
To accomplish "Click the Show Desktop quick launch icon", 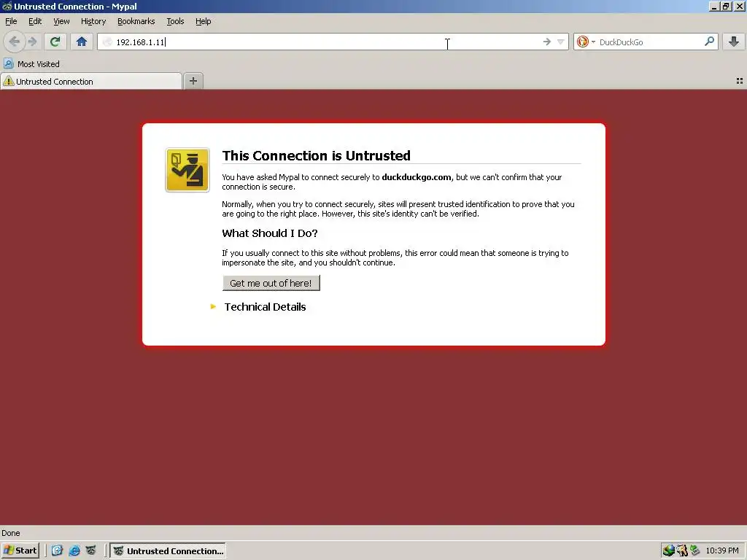I will pyautogui.click(x=57, y=551).
